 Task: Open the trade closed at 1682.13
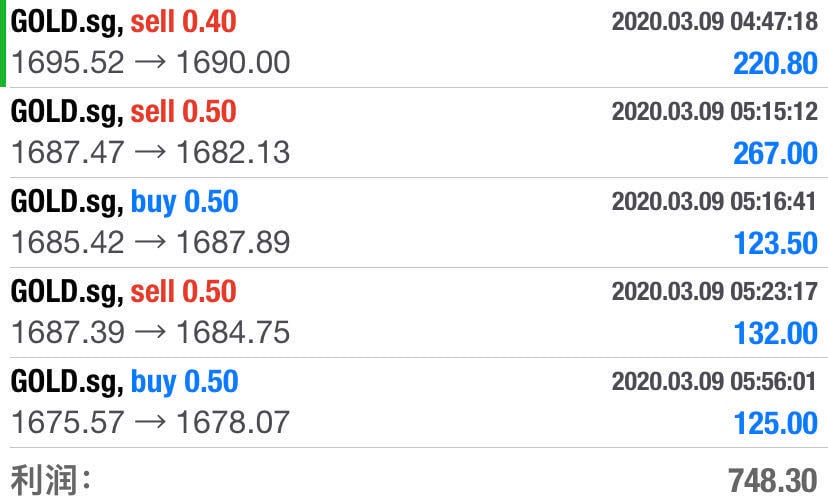414,133
